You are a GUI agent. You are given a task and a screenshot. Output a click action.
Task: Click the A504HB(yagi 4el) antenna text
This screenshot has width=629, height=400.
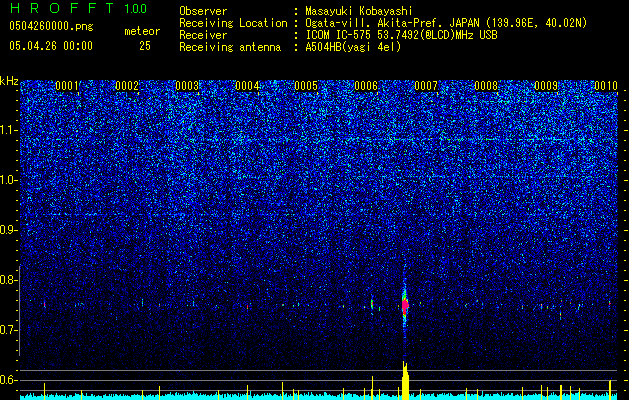[353, 47]
